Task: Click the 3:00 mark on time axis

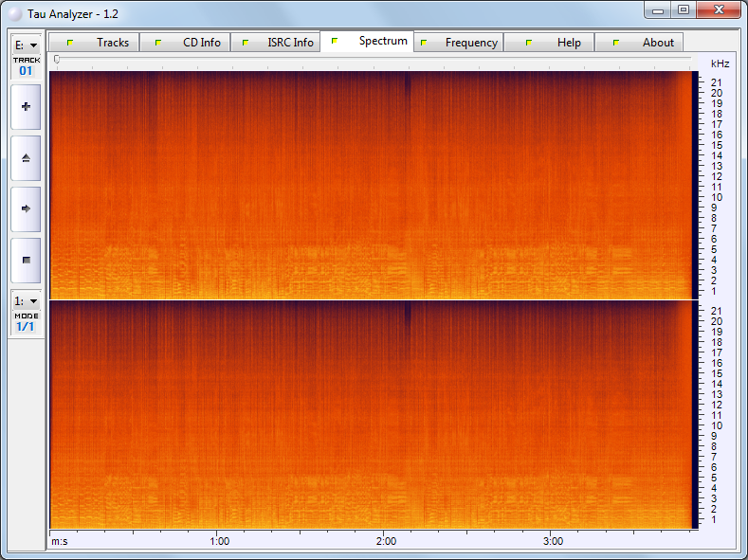Action: pos(554,539)
